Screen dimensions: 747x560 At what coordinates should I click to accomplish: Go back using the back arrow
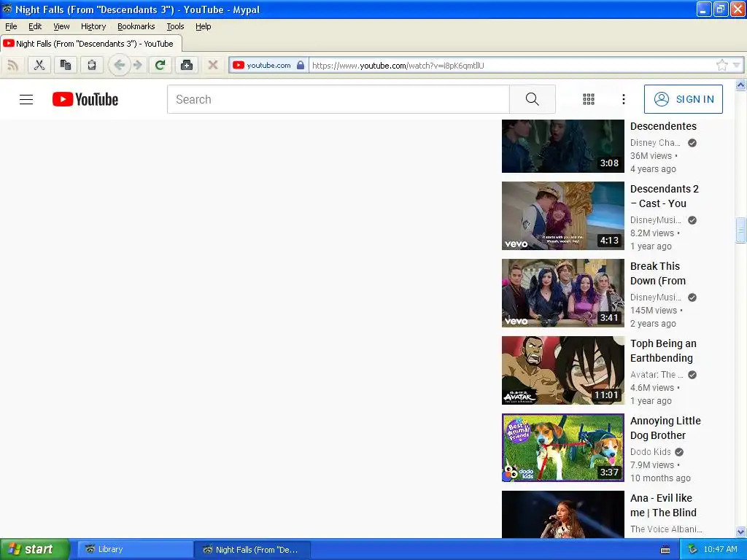(x=119, y=65)
